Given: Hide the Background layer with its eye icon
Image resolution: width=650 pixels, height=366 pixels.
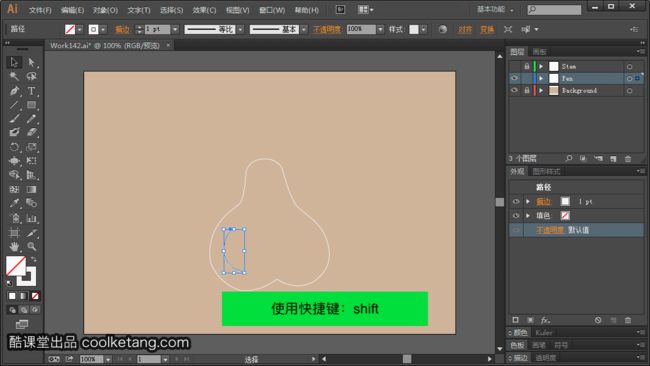Looking at the screenshot, I should (514, 90).
